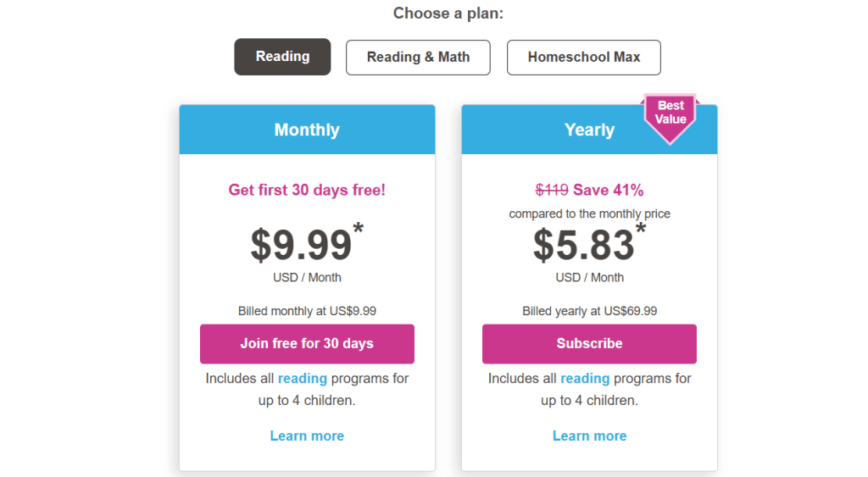
Task: Open Learn more under the Yearly plan
Action: point(589,435)
